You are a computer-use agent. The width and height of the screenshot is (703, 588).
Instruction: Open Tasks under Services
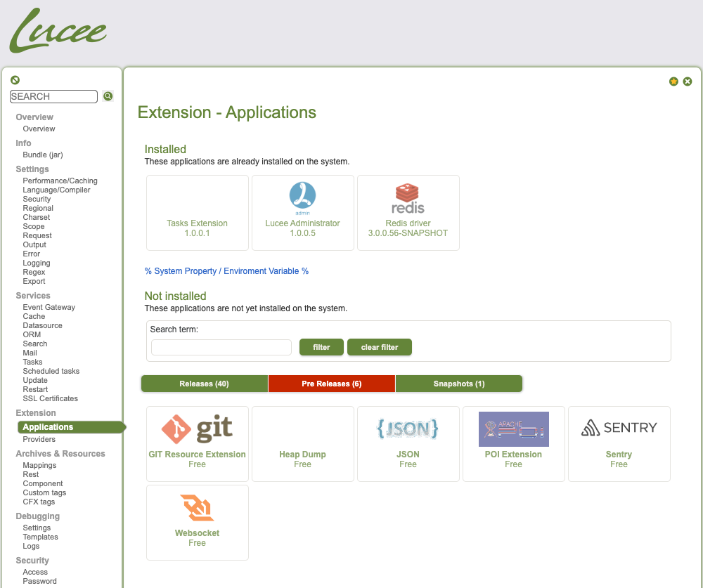(33, 362)
